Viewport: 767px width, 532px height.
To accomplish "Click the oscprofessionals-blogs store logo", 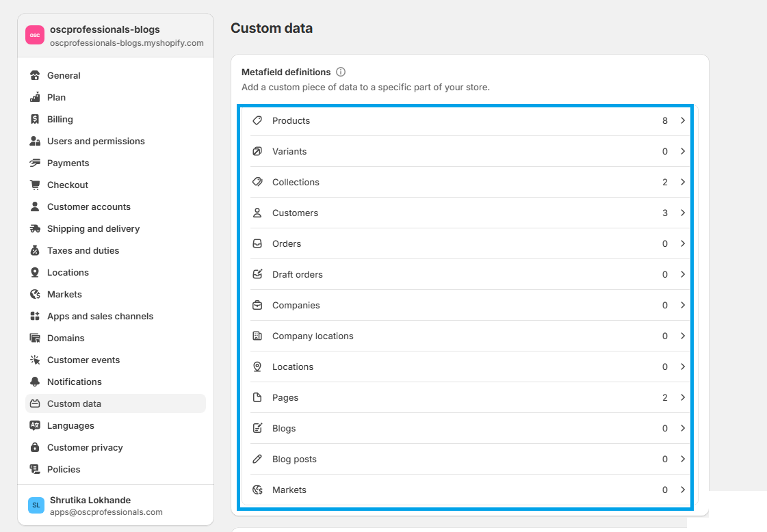I will coord(35,35).
